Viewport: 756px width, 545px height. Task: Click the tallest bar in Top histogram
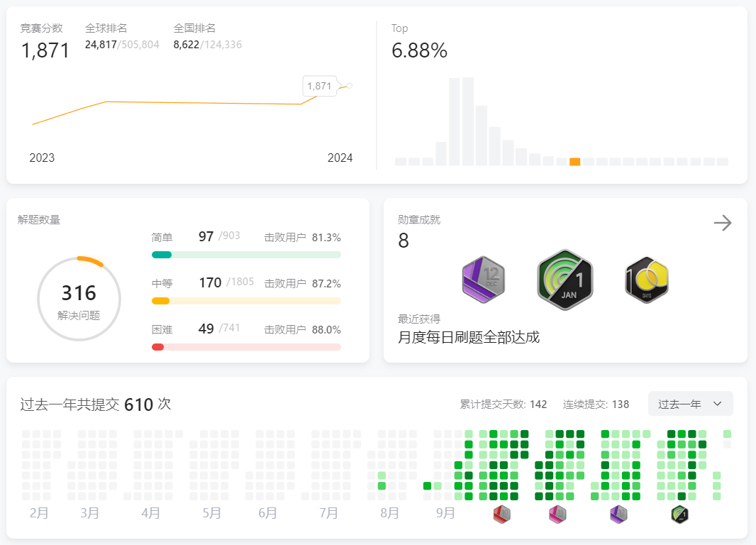pyautogui.click(x=467, y=121)
